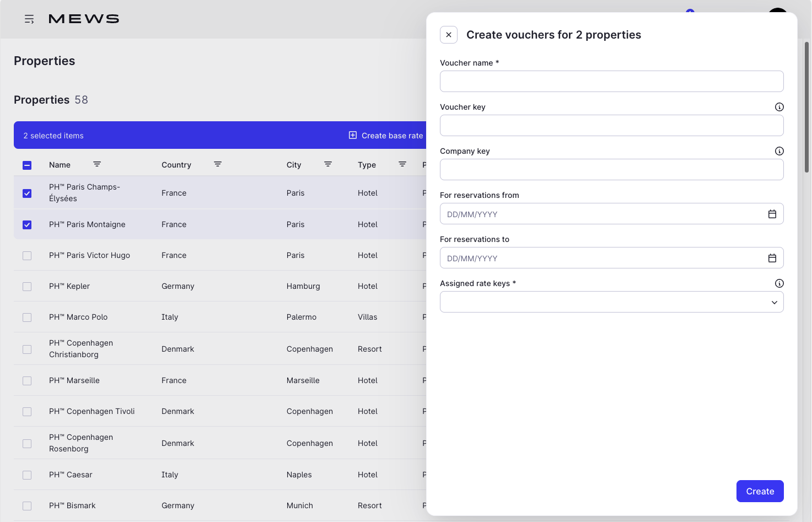Open PH Kepler property
The width and height of the screenshot is (812, 522).
[69, 286]
